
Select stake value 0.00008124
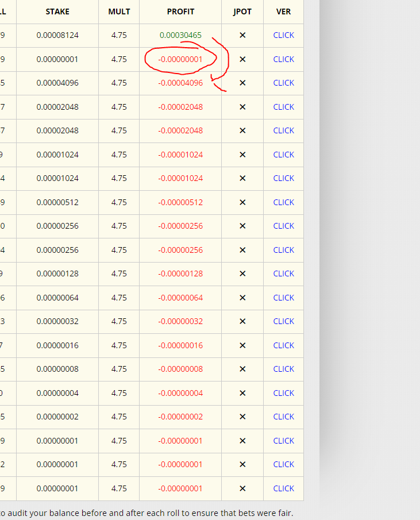point(57,35)
